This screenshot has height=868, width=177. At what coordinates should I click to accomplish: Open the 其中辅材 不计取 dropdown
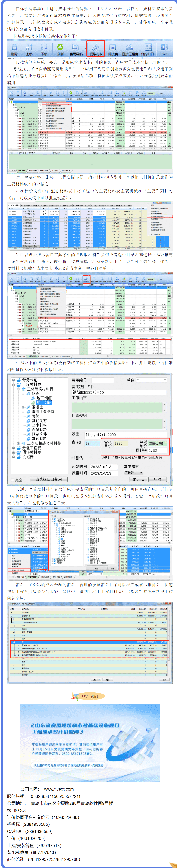[133, 473]
